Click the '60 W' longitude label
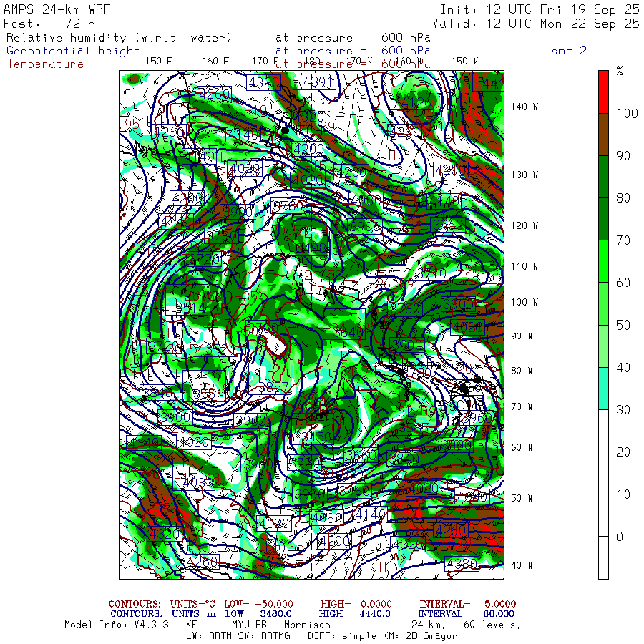Screen dimensions: 644x644 (x=522, y=447)
